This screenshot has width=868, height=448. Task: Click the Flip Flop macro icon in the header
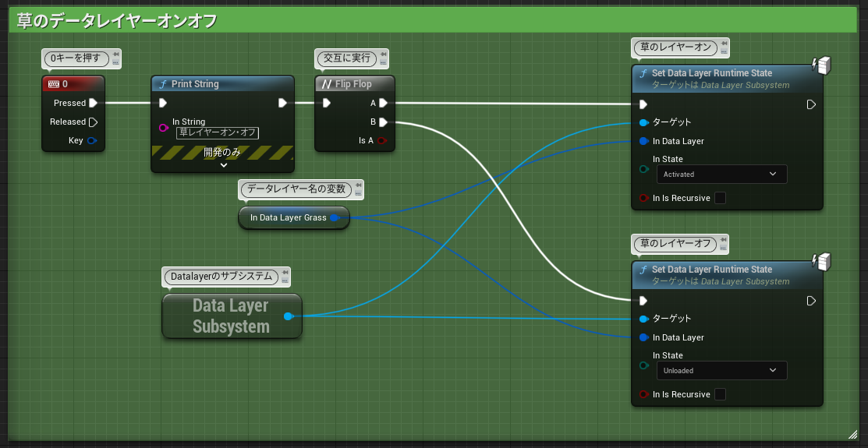pos(327,84)
